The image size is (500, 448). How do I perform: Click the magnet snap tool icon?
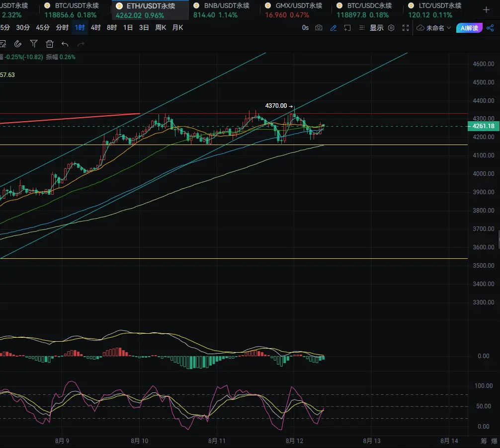(18, 44)
